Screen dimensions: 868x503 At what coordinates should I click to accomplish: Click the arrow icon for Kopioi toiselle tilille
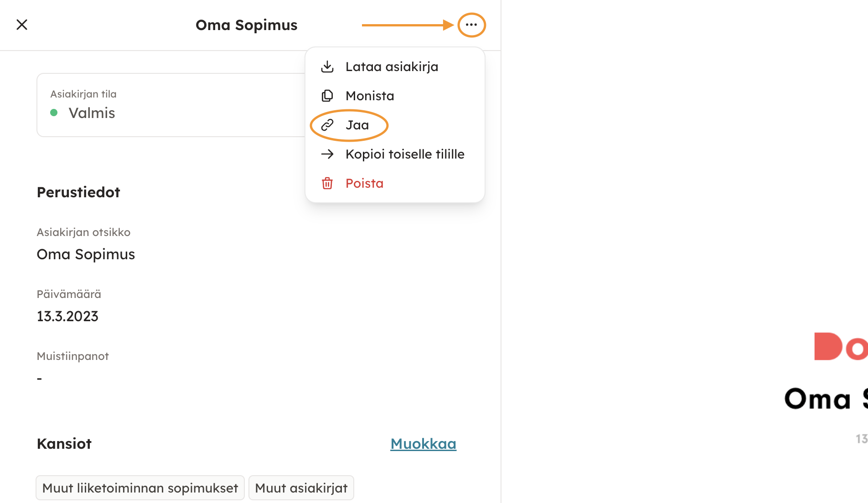(x=327, y=154)
